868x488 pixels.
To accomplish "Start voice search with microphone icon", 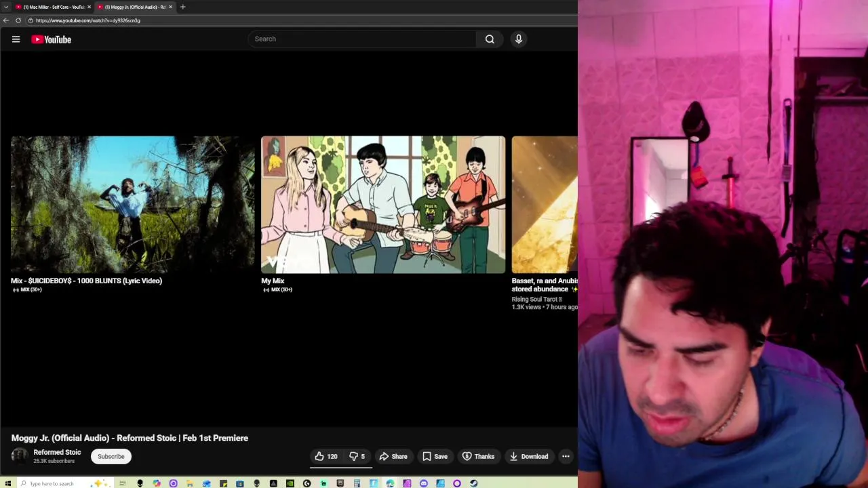I will 519,39.
